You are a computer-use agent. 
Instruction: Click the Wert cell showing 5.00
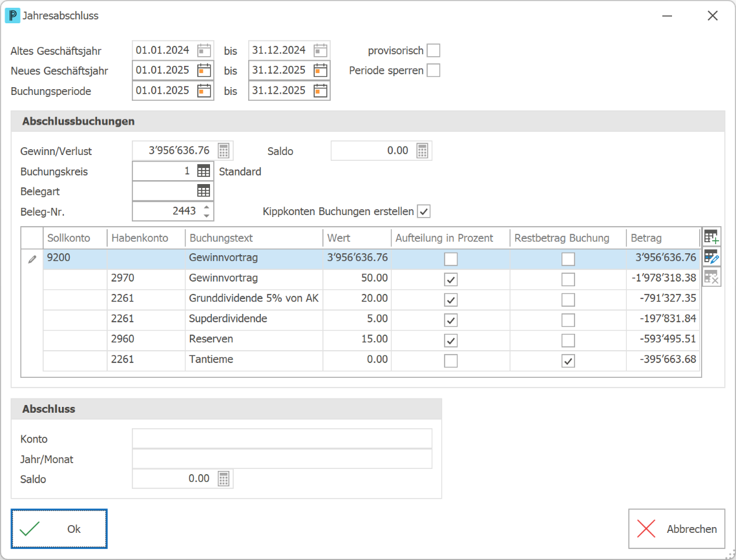pyautogui.click(x=357, y=319)
